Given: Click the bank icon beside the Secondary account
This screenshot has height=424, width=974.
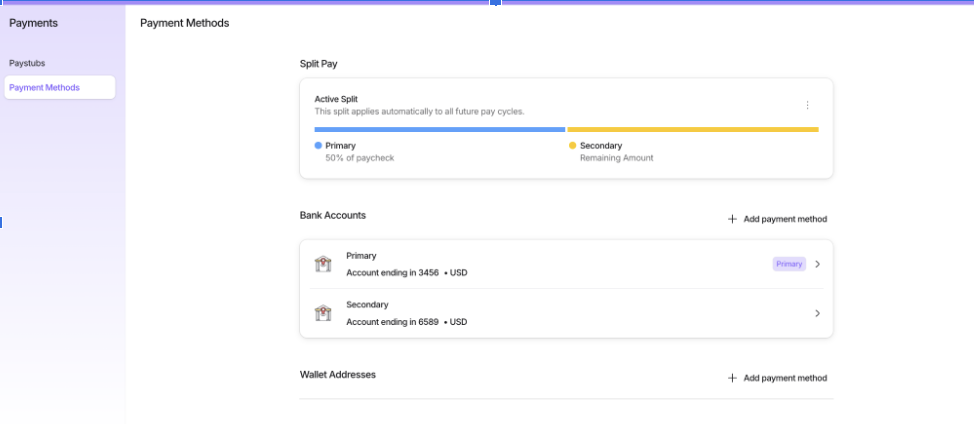Looking at the screenshot, I should 323,313.
